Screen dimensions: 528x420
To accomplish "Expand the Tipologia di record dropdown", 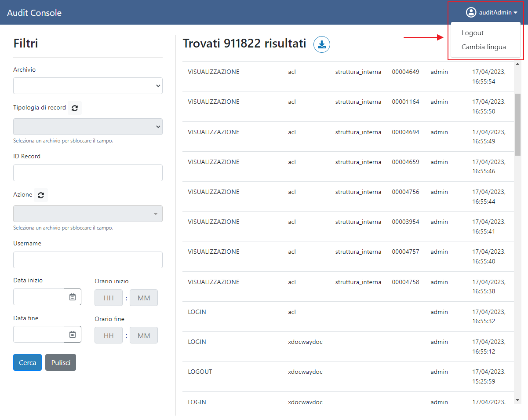I will 88,127.
